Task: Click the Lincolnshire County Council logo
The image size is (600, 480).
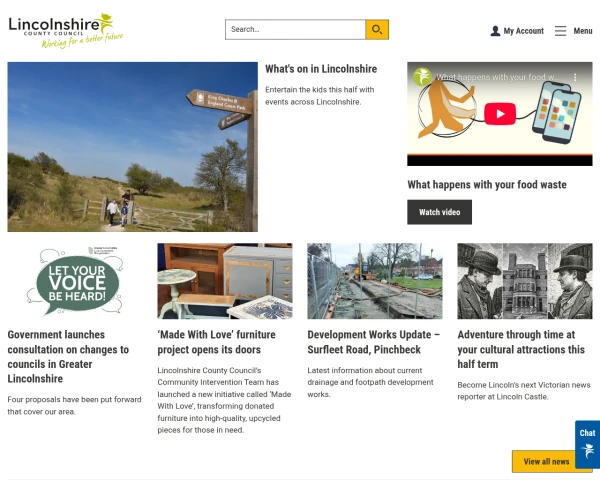Action: pos(65,31)
